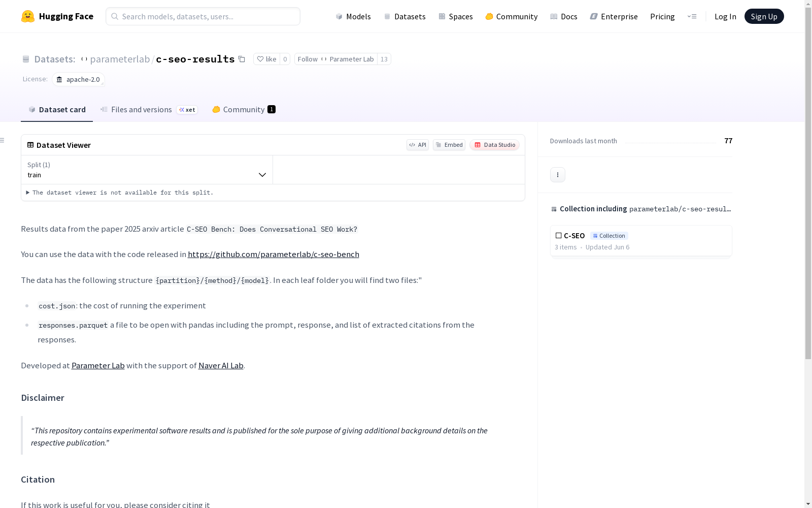Open the Split train dropdown
The height and width of the screenshot is (508, 812).
(x=147, y=170)
